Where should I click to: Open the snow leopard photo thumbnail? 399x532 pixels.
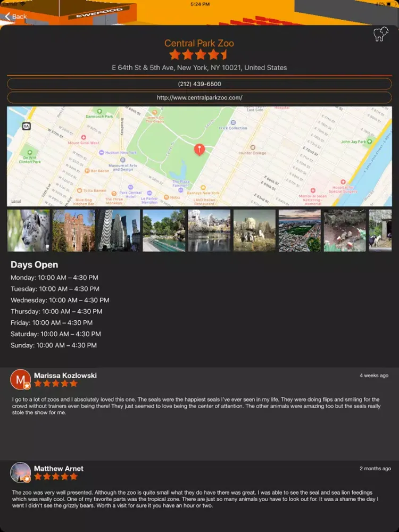pyautogui.click(x=29, y=230)
